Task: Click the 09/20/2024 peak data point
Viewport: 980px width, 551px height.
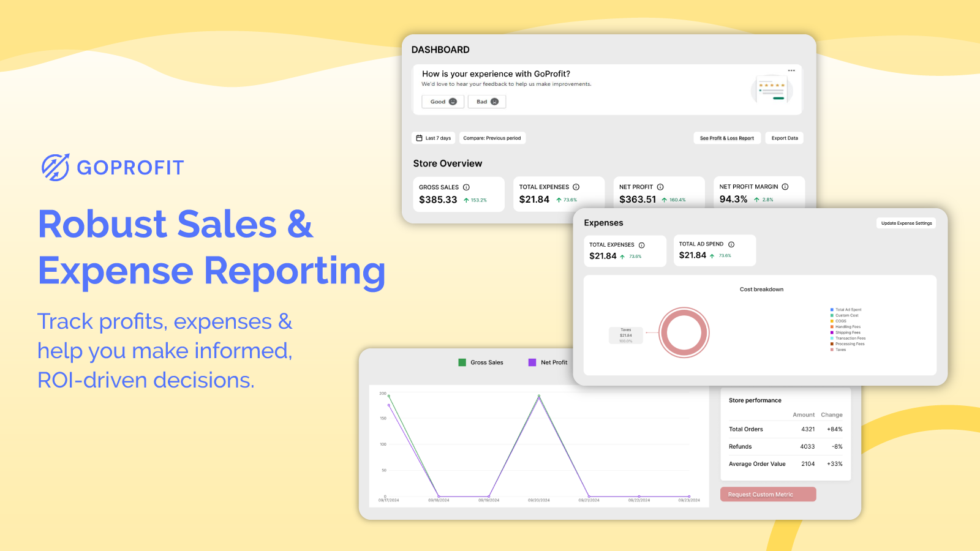Action: point(539,396)
